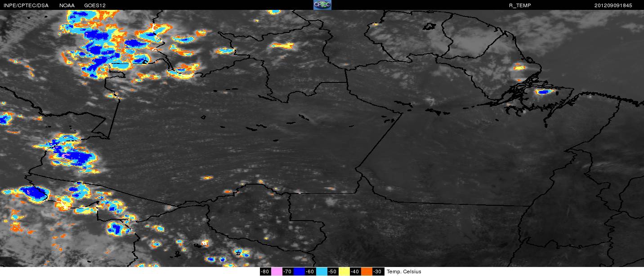This screenshot has width=644, height=276.
Task: Click the yellow legend swatch
Action: (344, 271)
